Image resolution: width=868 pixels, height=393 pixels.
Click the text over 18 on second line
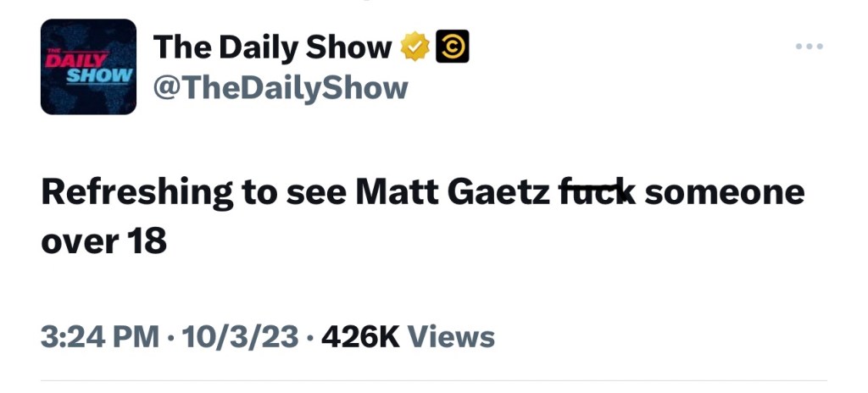(103, 241)
